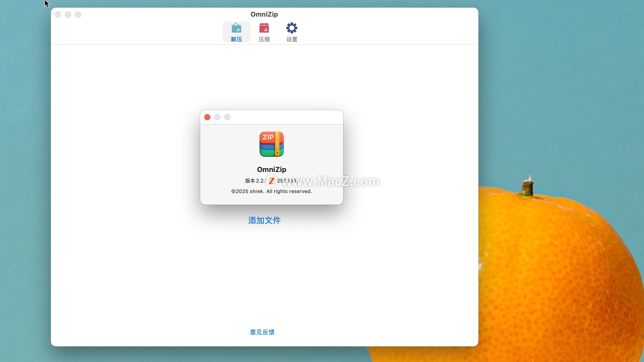Viewport: 644px width, 362px height.
Task: Close the OmniZip about dialog
Action: point(207,117)
